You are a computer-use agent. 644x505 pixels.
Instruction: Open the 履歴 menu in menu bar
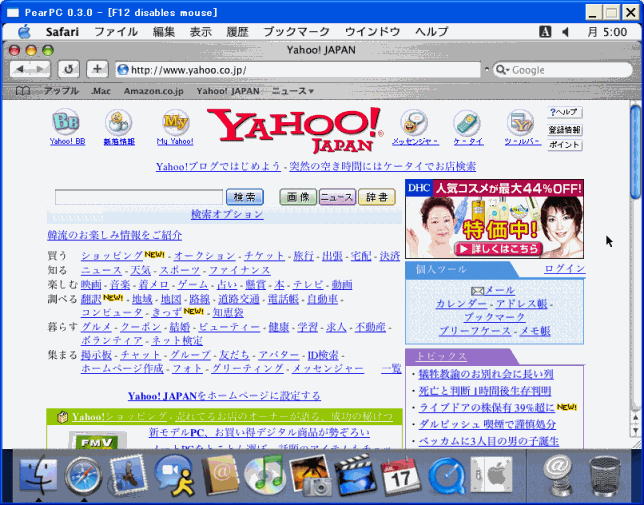[x=238, y=31]
